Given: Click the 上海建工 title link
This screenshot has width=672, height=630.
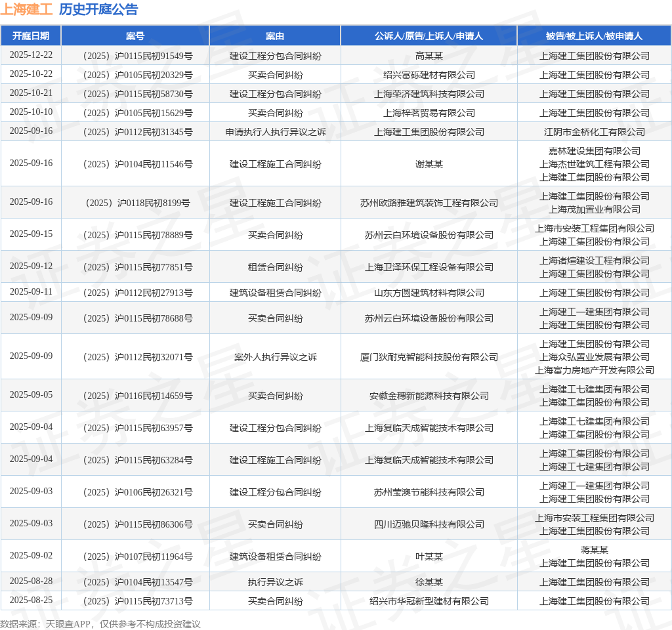Looking at the screenshot, I should (26, 9).
